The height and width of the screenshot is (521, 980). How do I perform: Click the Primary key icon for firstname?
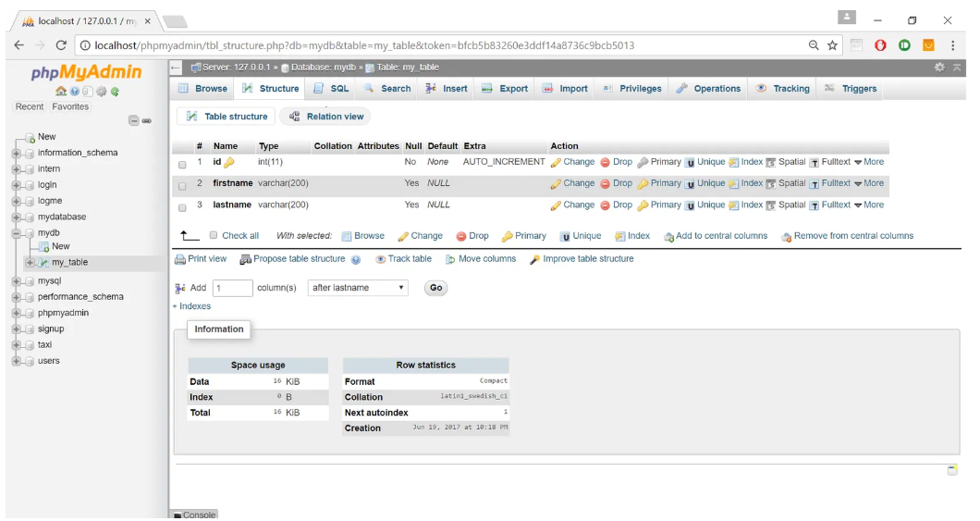click(643, 184)
